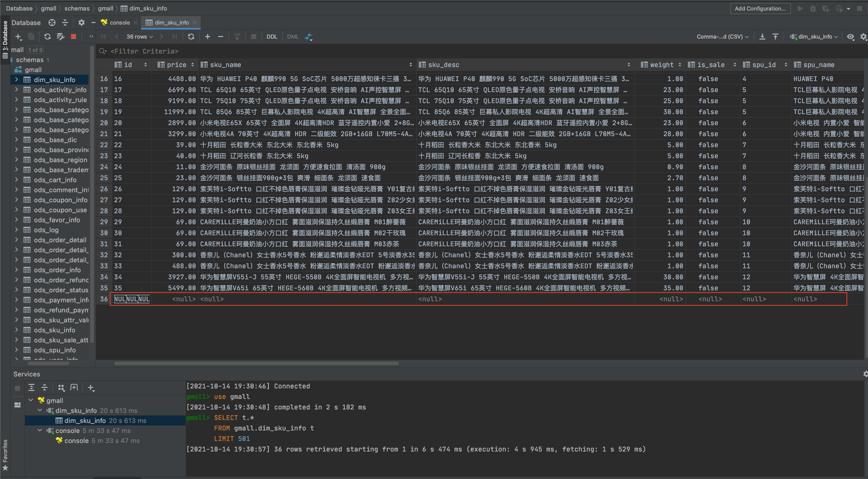
Task: Click the Data Source Properties wrench icon
Action: [x=60, y=36]
